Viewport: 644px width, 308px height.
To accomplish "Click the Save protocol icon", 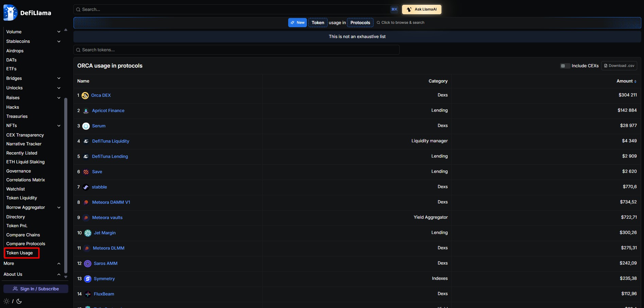I will click(x=86, y=172).
